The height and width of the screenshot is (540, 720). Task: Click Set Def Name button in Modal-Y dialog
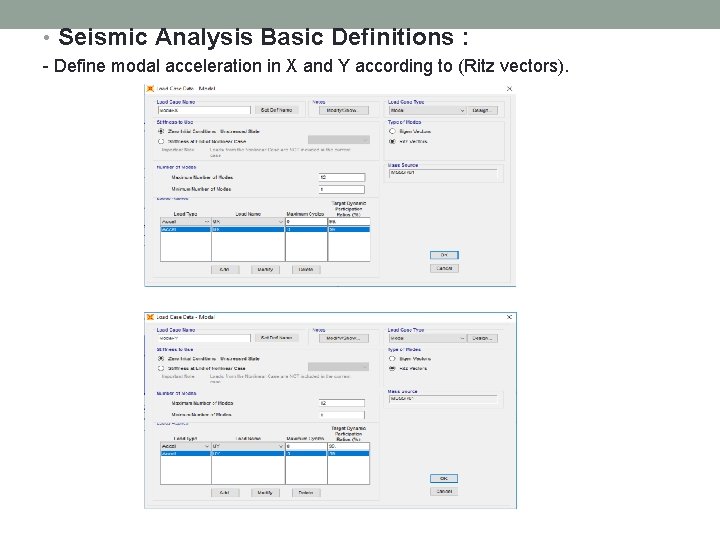pyautogui.click(x=276, y=338)
